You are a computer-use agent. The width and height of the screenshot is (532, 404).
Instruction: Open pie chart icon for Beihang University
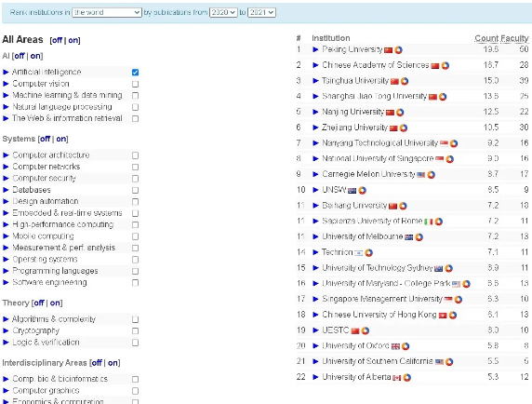[x=403, y=206]
